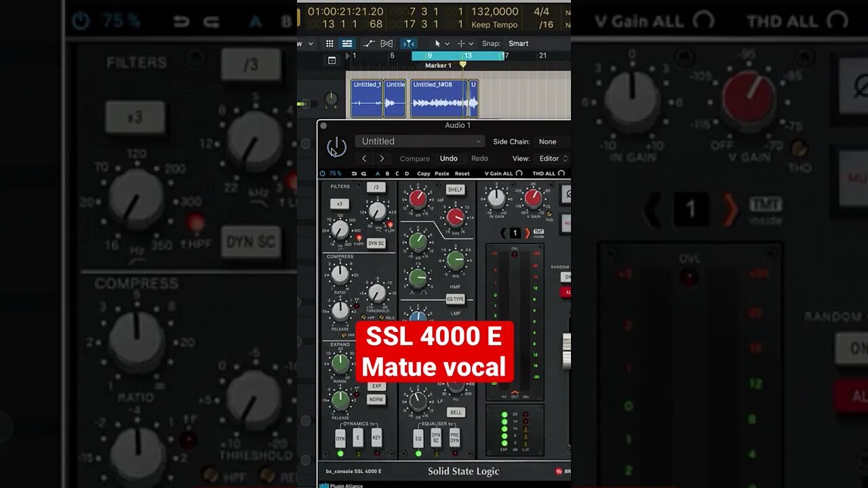The image size is (868, 488).
Task: Click the low-pass filter kHz knob
Action: click(x=377, y=211)
